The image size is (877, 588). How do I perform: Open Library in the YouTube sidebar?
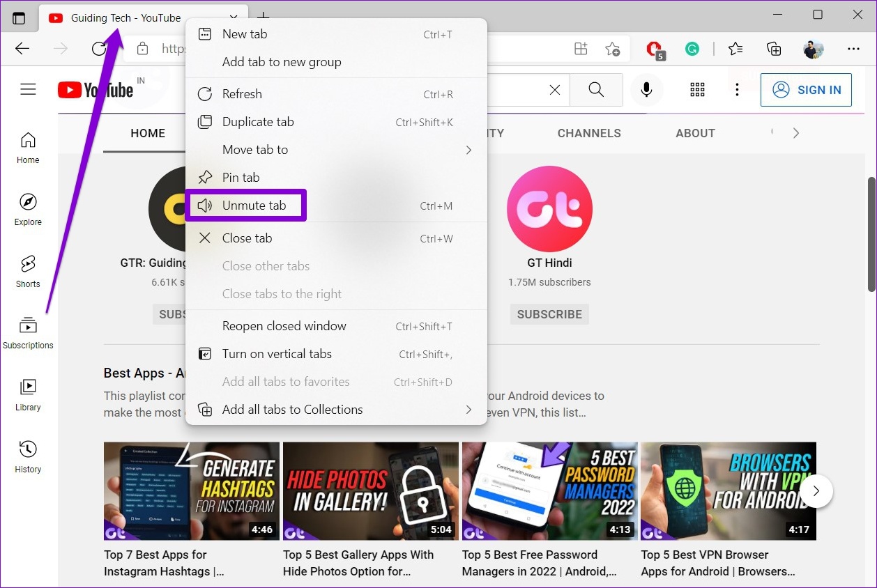(x=28, y=396)
